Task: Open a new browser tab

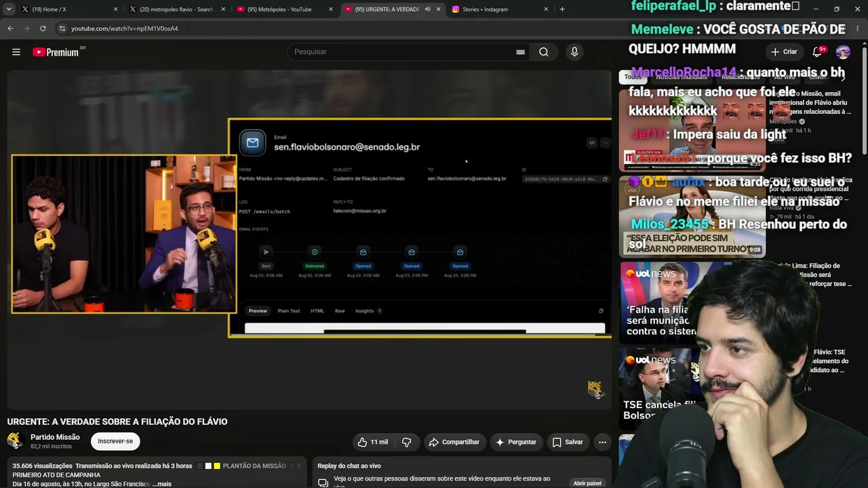Action: click(x=562, y=9)
